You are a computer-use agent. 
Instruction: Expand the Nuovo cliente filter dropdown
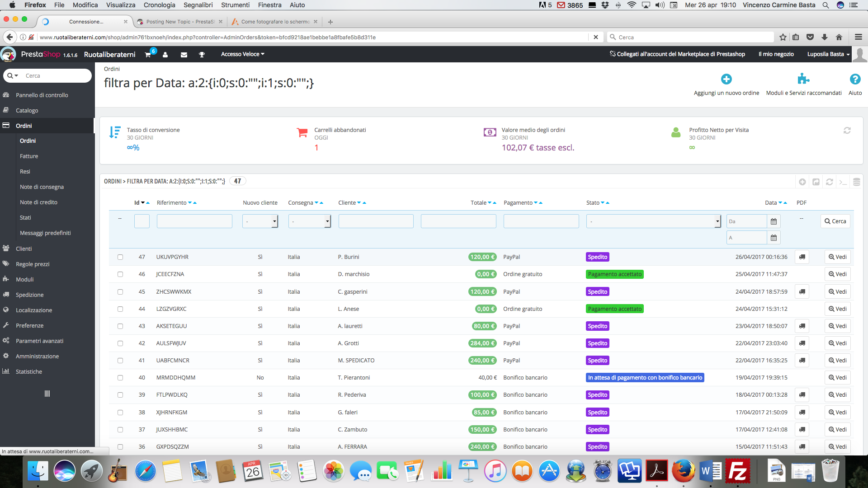[260, 221]
